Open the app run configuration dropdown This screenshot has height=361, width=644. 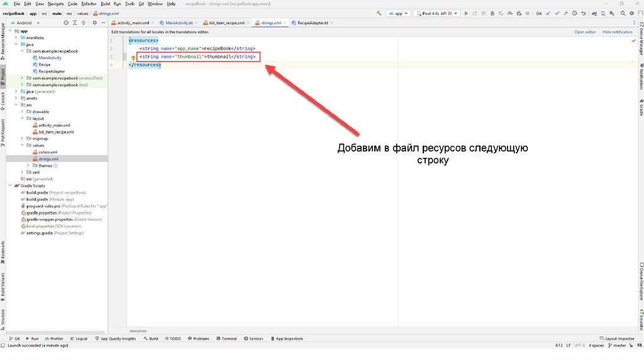tap(399, 13)
